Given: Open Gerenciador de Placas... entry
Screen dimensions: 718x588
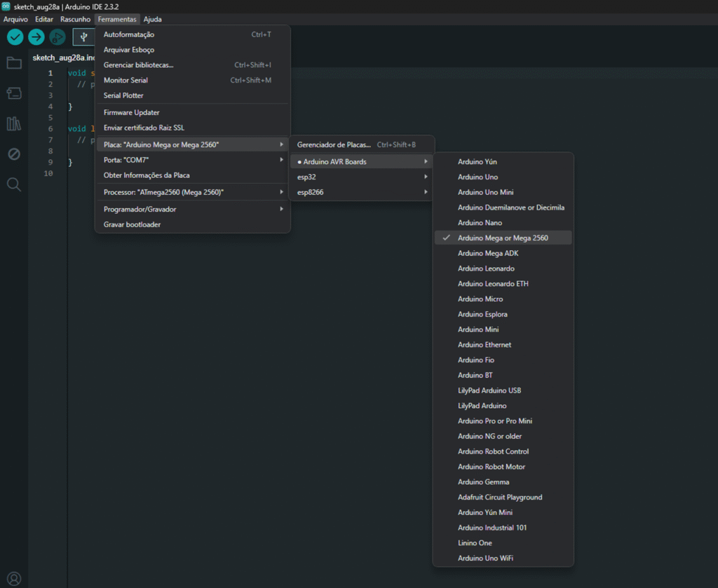Looking at the screenshot, I should pos(362,144).
